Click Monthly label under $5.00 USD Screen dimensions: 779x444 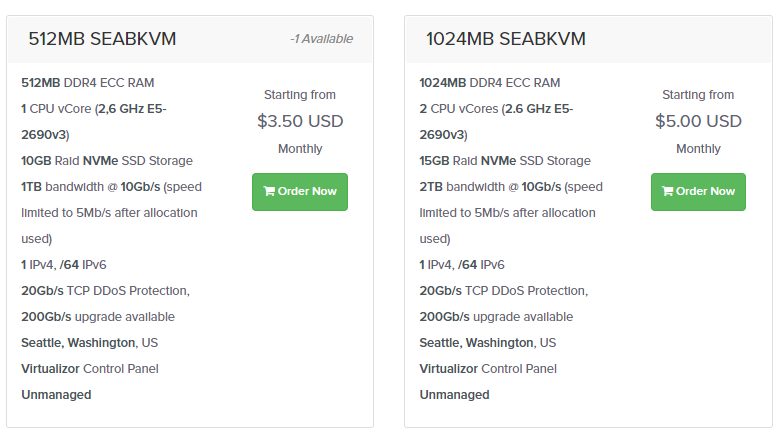point(698,149)
